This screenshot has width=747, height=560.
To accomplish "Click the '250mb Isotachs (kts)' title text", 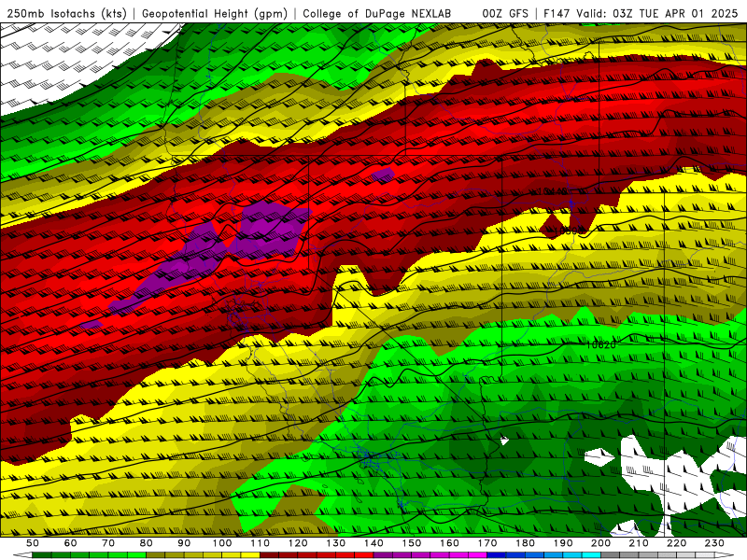I will [x=66, y=14].
